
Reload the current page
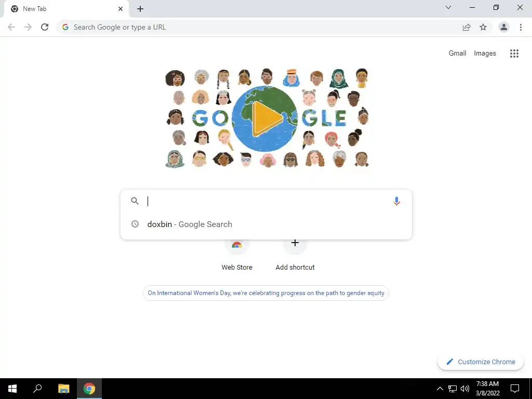pos(45,27)
